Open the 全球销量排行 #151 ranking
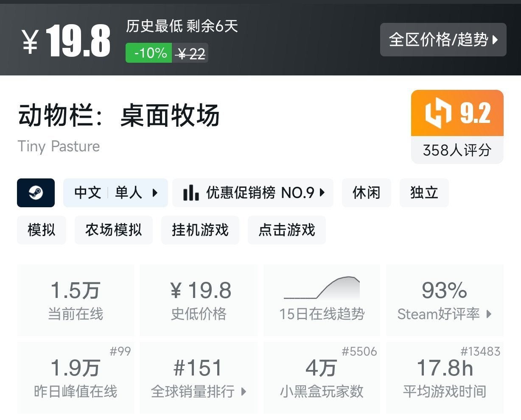 coord(199,377)
